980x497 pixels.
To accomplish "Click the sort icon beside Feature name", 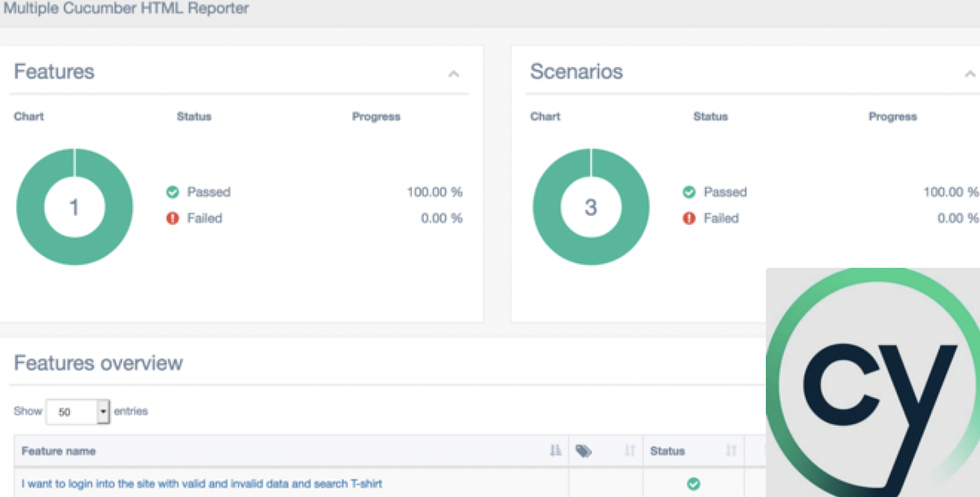I will click(x=555, y=450).
